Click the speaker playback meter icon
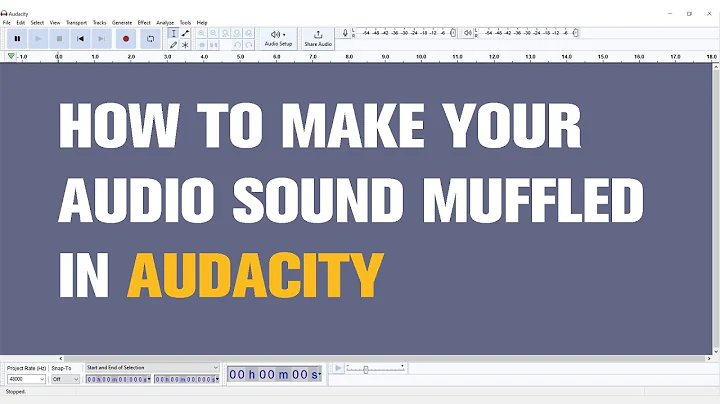Image resolution: width=720 pixels, height=404 pixels. click(x=467, y=33)
